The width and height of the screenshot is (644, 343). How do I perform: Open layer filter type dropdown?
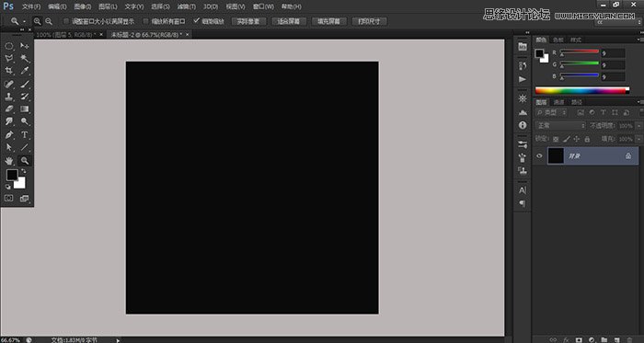(x=551, y=112)
